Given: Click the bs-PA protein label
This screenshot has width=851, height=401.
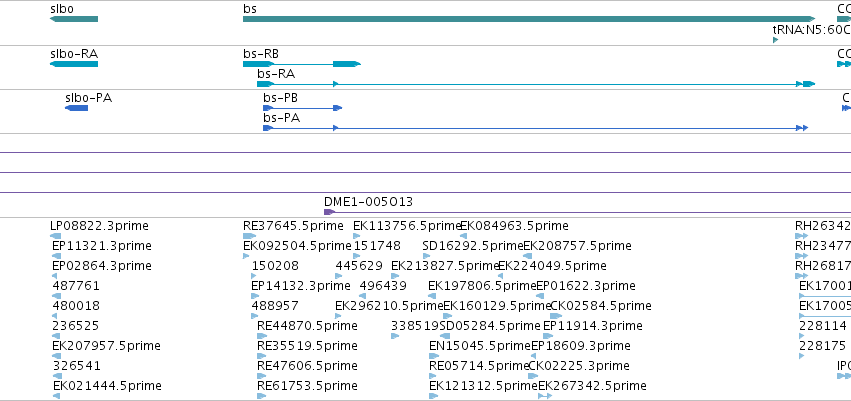Looking at the screenshot, I should click(282, 118).
